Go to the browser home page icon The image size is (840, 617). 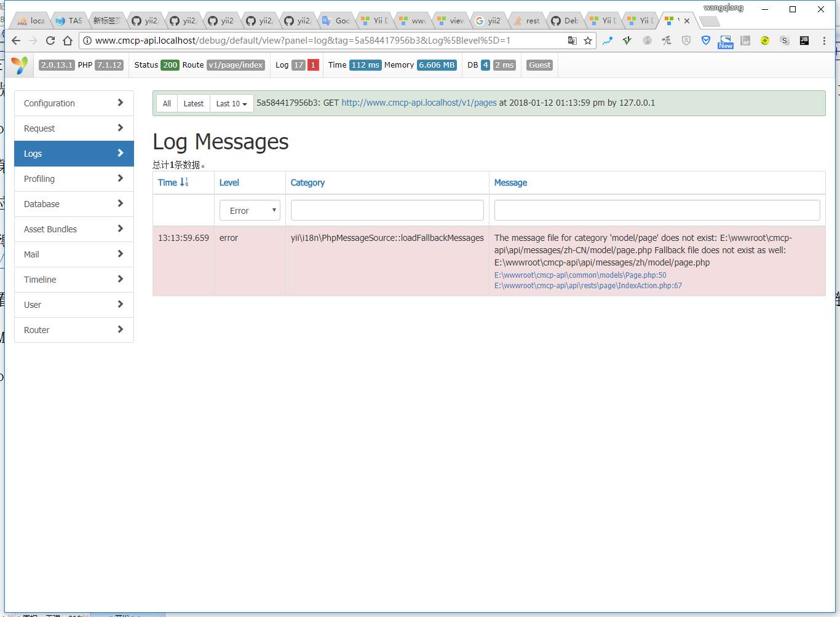coord(68,41)
